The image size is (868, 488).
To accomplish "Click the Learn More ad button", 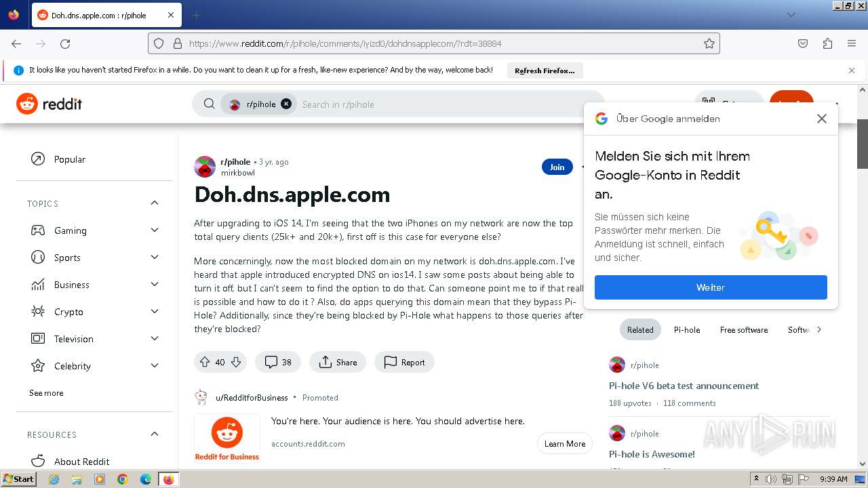I will click(565, 444).
